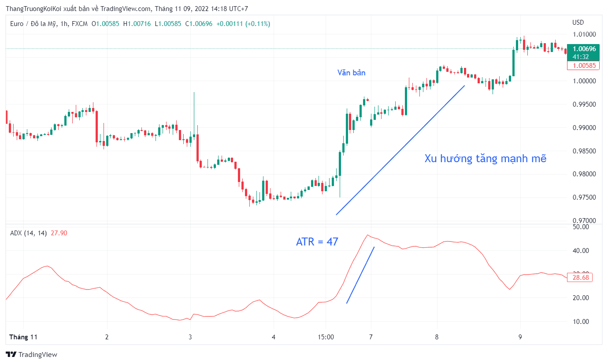Select the 'Văn bản' text annotation
The width and height of the screenshot is (608, 364).
tap(352, 73)
